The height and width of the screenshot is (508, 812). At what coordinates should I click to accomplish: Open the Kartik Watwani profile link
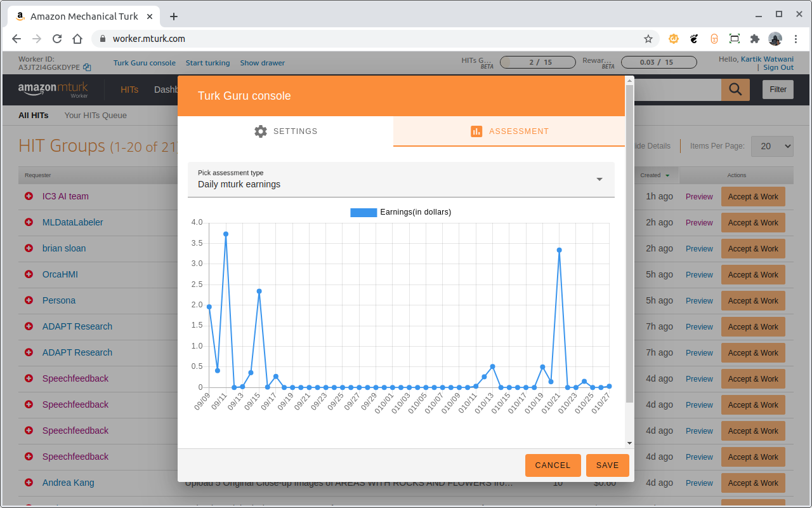pos(767,59)
